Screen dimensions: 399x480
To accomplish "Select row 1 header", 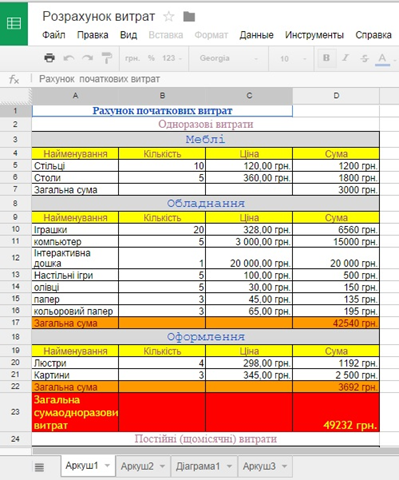I will [x=15, y=111].
